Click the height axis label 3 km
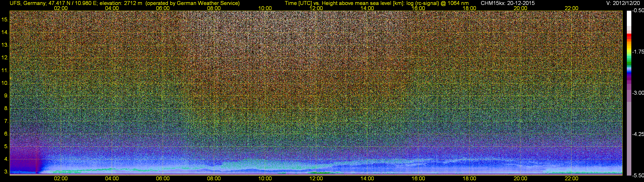This screenshot has width=644, height=182. tap(6, 172)
